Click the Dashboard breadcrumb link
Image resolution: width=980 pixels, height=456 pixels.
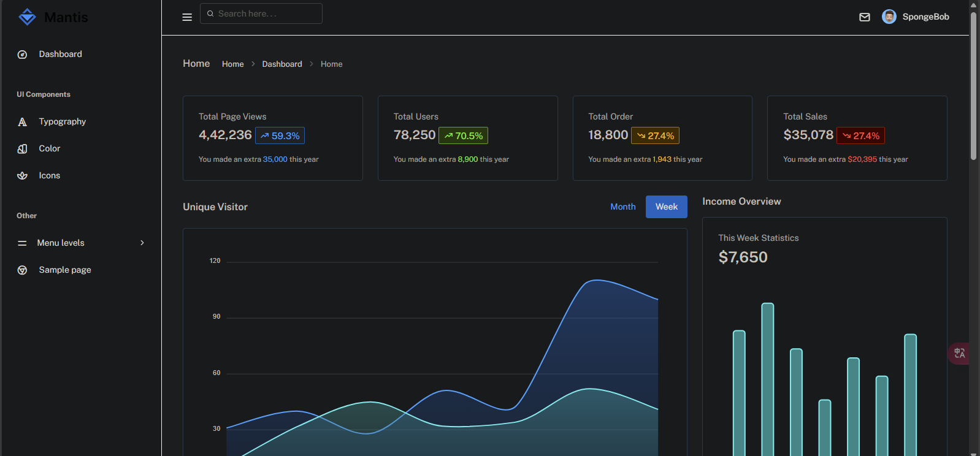point(282,64)
